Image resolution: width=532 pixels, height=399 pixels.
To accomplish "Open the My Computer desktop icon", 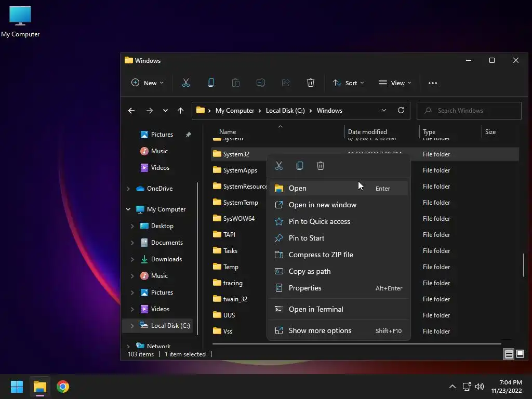I will (20, 21).
